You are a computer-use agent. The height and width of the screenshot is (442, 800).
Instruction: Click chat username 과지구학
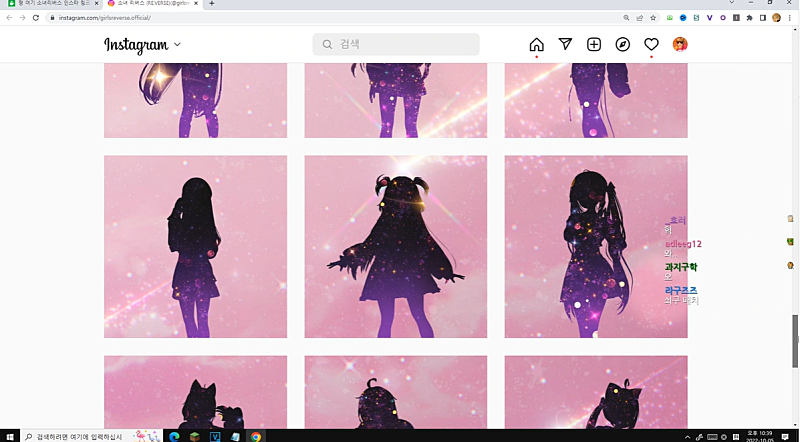681,267
